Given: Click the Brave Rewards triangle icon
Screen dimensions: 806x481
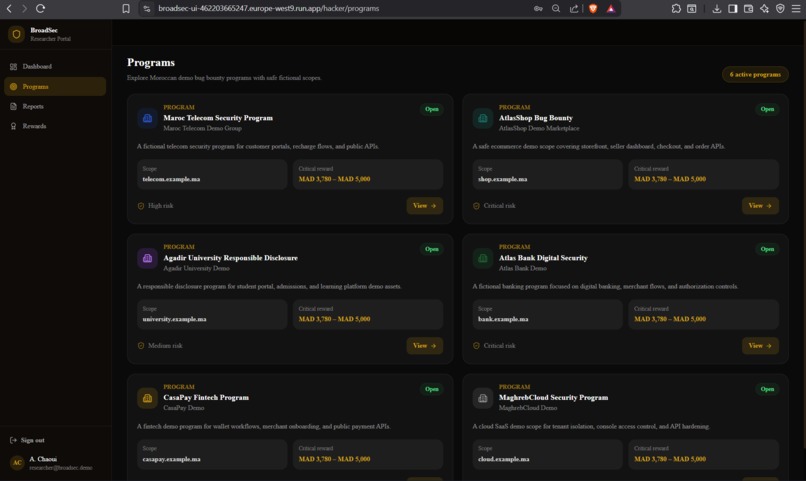Looking at the screenshot, I should click(611, 8).
